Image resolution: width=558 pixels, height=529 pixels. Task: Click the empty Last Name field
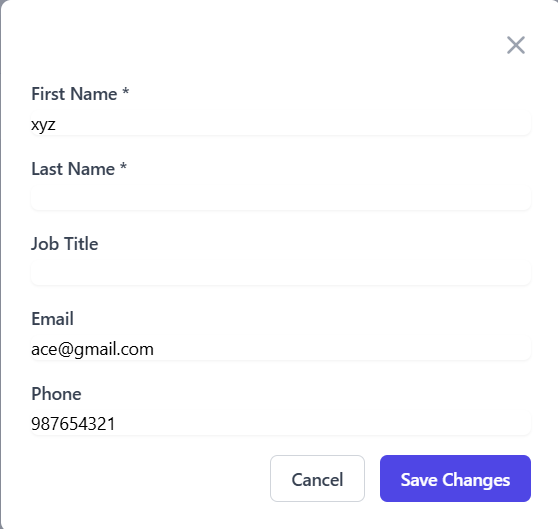click(281, 199)
